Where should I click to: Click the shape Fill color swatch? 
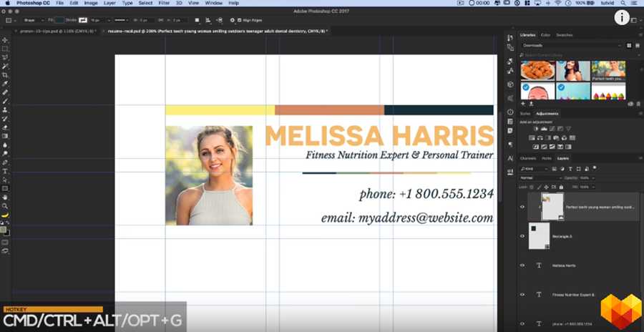click(60, 20)
